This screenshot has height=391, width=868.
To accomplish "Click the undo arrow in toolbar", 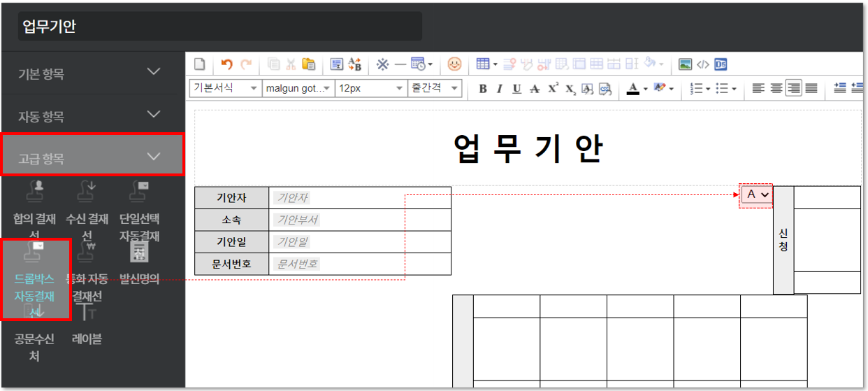I will point(226,64).
